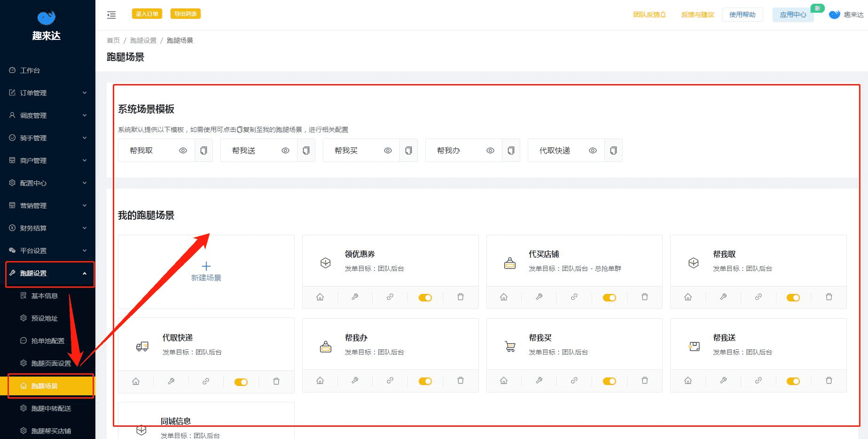Disable the 代买店铺 scene switch
868x439 pixels.
coord(610,297)
